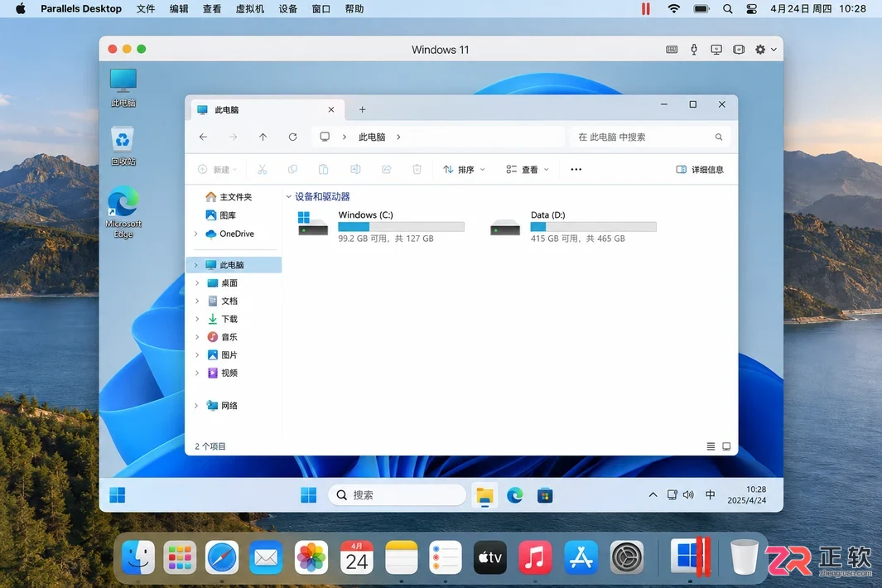Open the 设备 menu in macOS menu bar
The image size is (882, 588).
pos(288,8)
